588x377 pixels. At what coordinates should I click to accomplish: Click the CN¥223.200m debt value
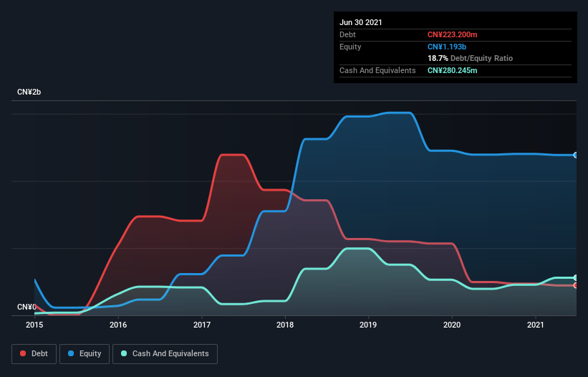452,35
